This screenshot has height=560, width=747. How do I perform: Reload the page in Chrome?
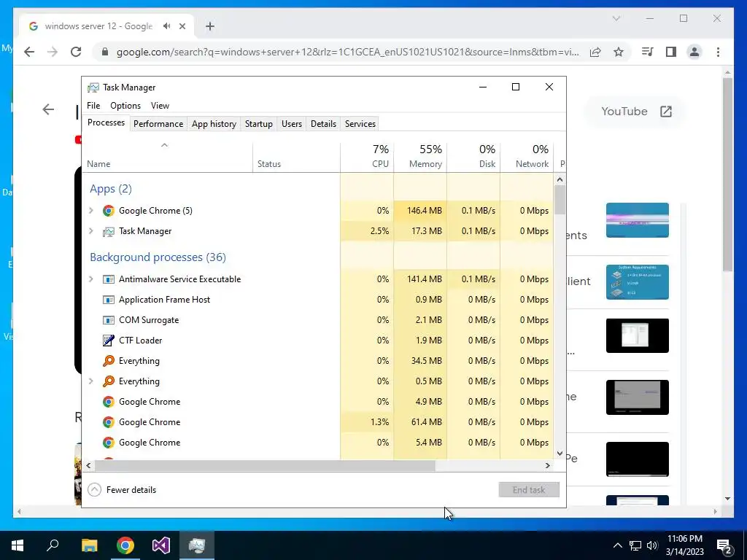(76, 52)
